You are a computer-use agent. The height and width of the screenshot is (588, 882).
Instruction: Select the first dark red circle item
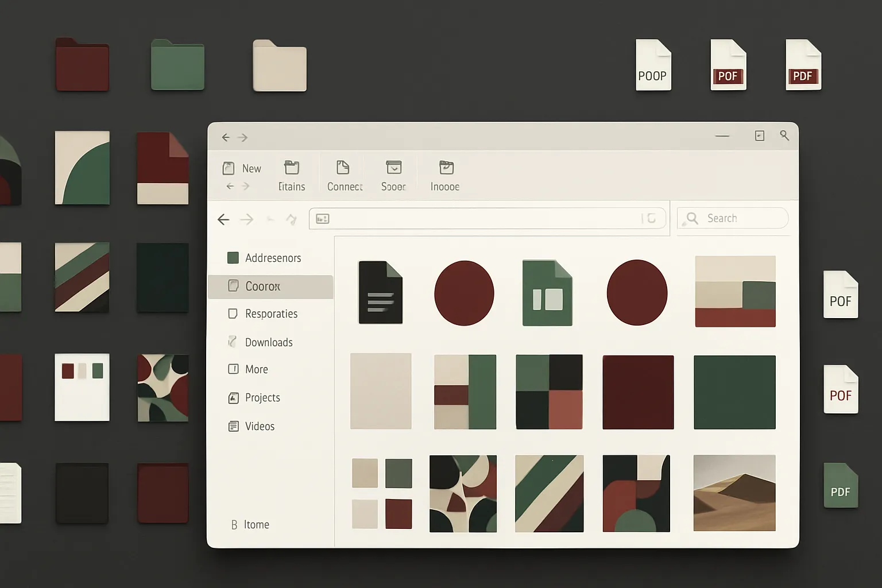(464, 293)
